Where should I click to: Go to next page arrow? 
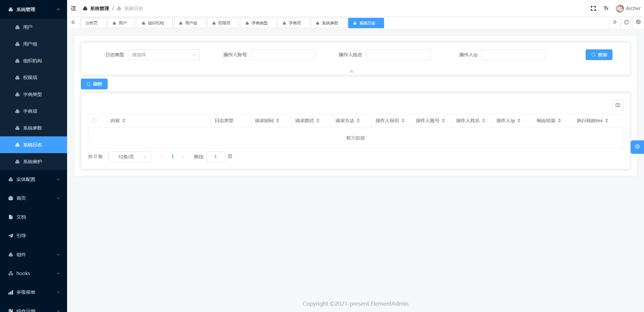(183, 157)
